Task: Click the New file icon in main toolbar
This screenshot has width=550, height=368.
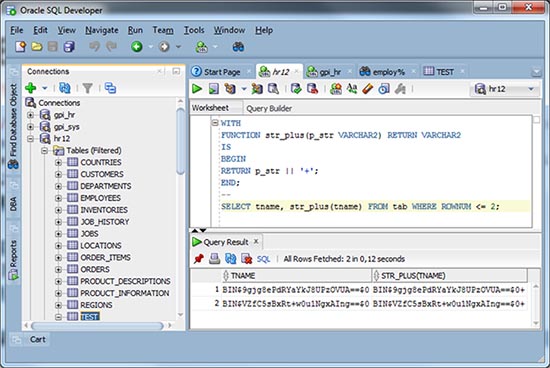Action: click(x=20, y=47)
